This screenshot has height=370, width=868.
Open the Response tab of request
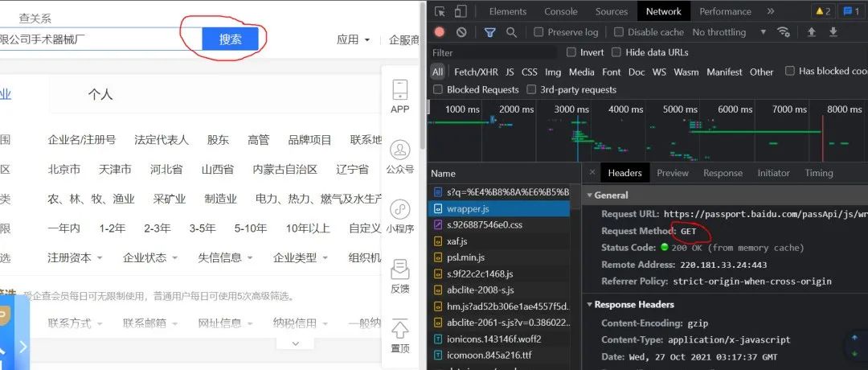pos(723,173)
